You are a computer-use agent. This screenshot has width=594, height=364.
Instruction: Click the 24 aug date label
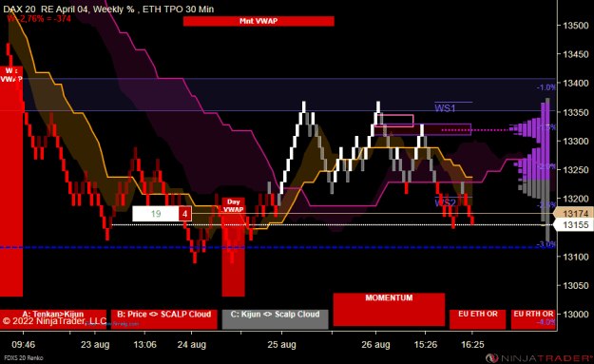192,345
